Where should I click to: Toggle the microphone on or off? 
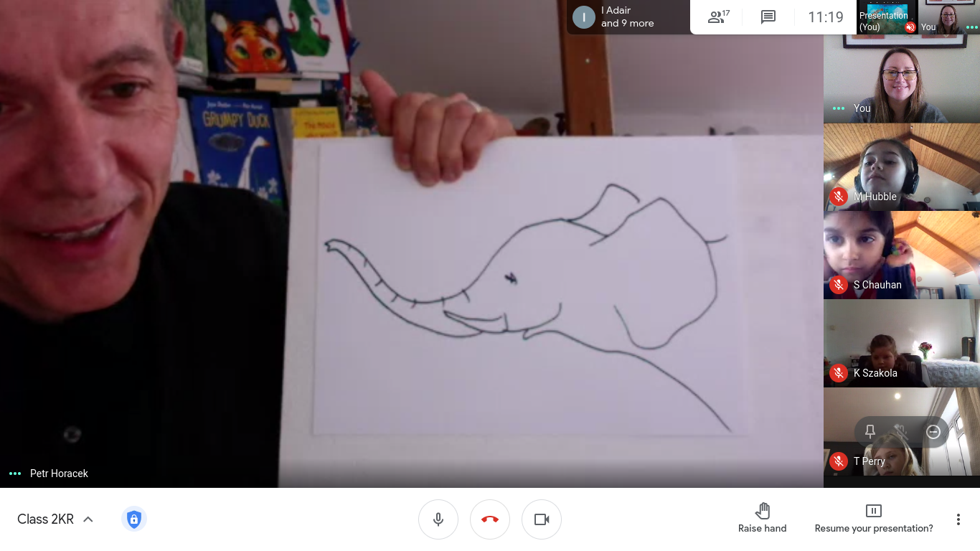(438, 519)
